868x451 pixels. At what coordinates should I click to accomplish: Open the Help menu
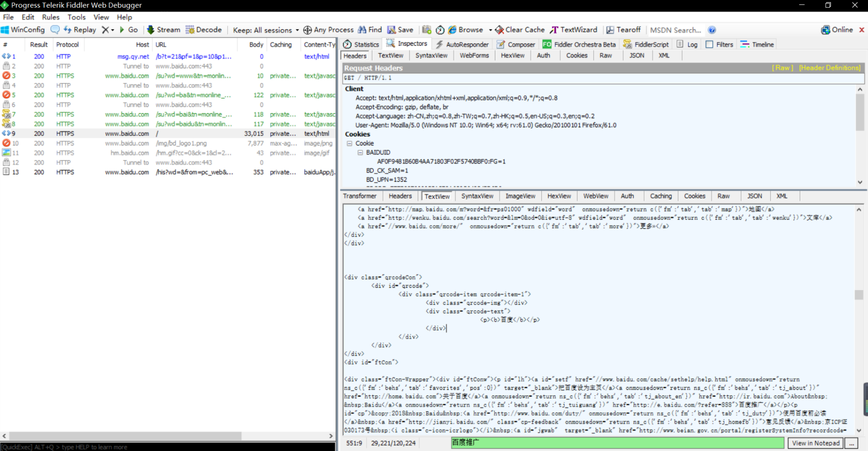point(124,17)
